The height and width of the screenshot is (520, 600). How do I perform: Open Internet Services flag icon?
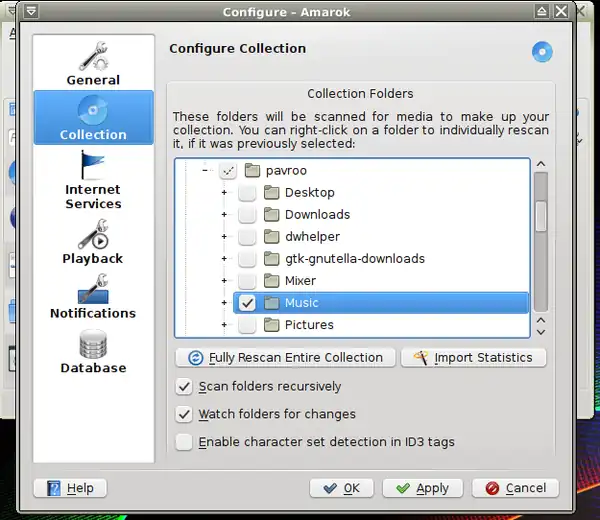pyautogui.click(x=93, y=165)
